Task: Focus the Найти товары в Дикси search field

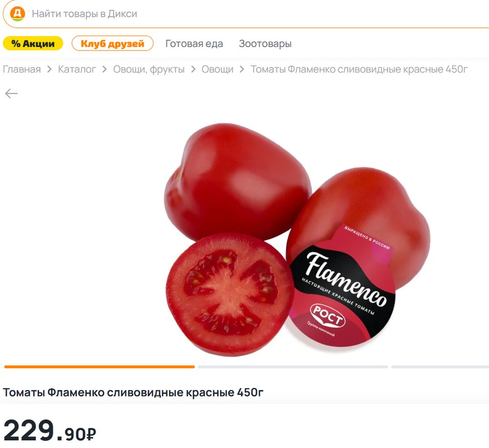Action: tap(249, 14)
